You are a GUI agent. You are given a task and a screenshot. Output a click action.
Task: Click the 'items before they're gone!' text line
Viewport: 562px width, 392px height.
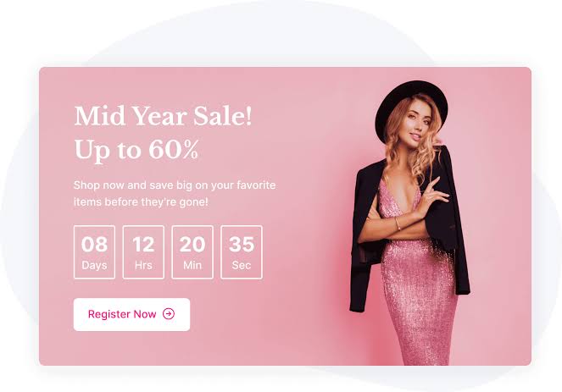(141, 202)
